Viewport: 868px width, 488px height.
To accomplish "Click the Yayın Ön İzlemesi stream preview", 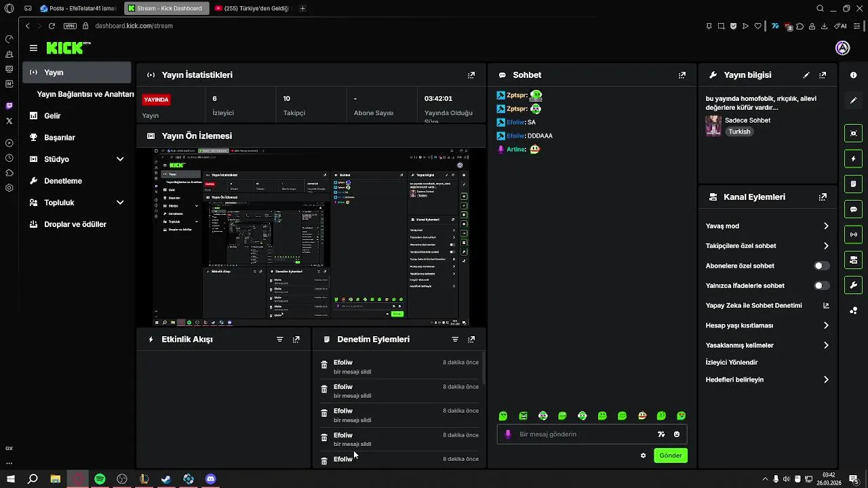I will tap(311, 237).
